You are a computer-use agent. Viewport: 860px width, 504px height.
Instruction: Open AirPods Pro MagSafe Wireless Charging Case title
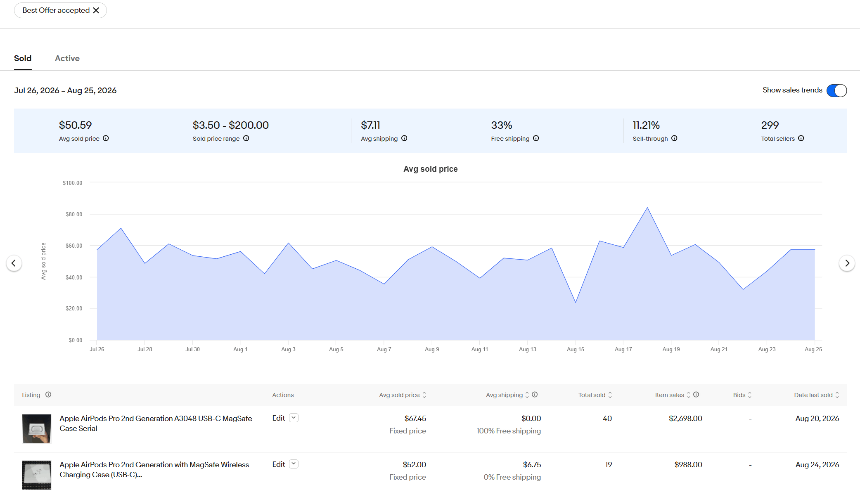tap(154, 470)
